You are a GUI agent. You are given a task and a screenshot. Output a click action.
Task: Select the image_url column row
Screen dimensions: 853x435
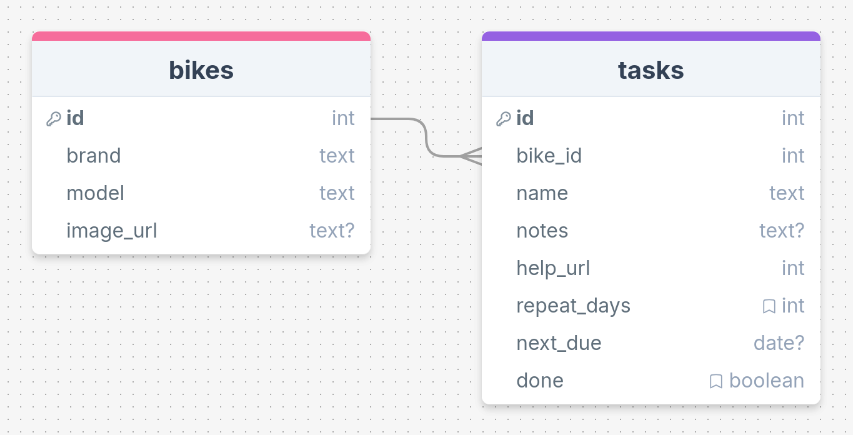click(201, 231)
